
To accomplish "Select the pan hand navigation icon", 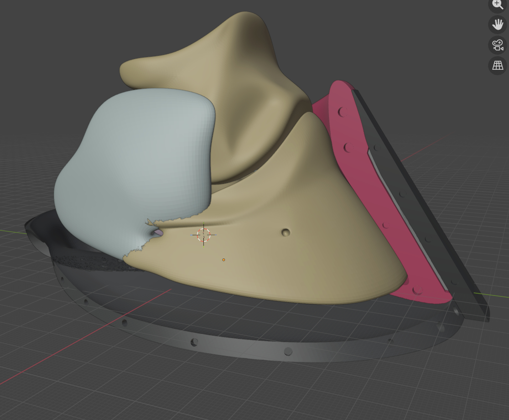I will (x=498, y=24).
